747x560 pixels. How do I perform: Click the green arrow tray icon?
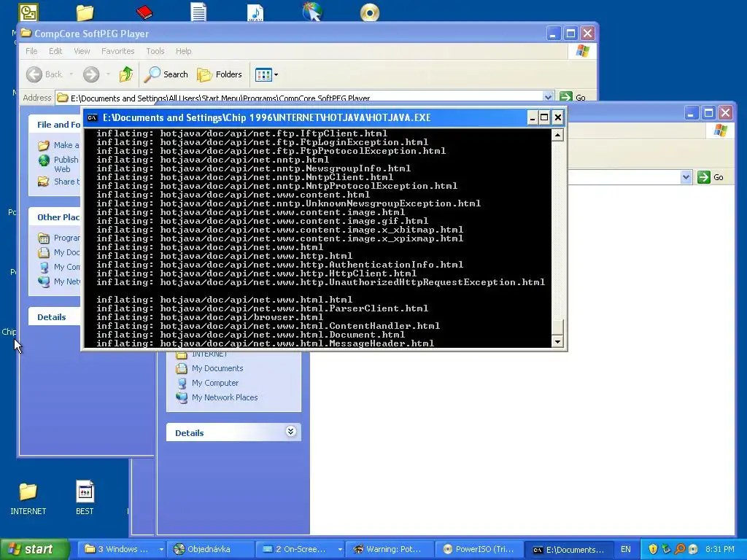pos(667,550)
